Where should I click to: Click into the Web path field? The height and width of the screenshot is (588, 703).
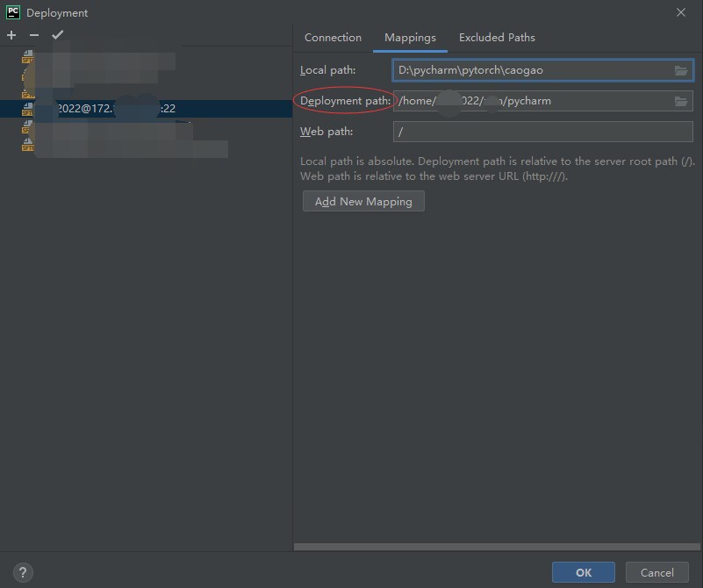pyautogui.click(x=542, y=132)
